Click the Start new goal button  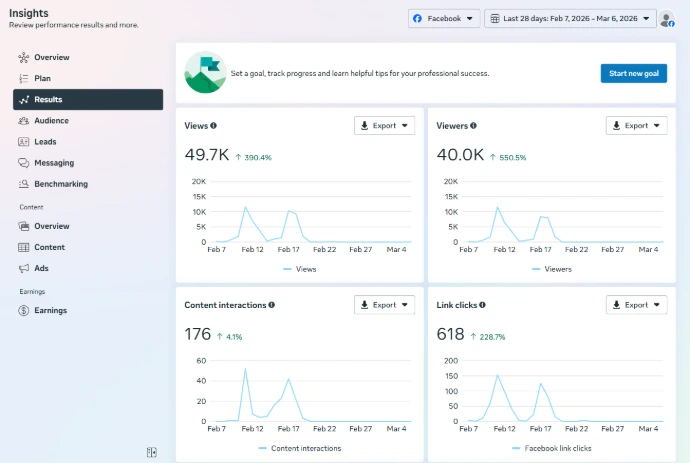[634, 73]
